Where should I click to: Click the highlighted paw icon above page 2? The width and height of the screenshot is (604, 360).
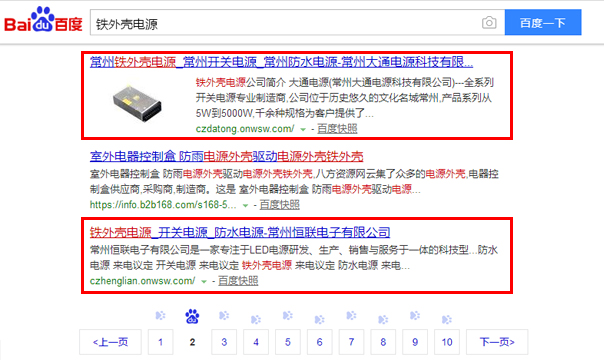[192, 316]
